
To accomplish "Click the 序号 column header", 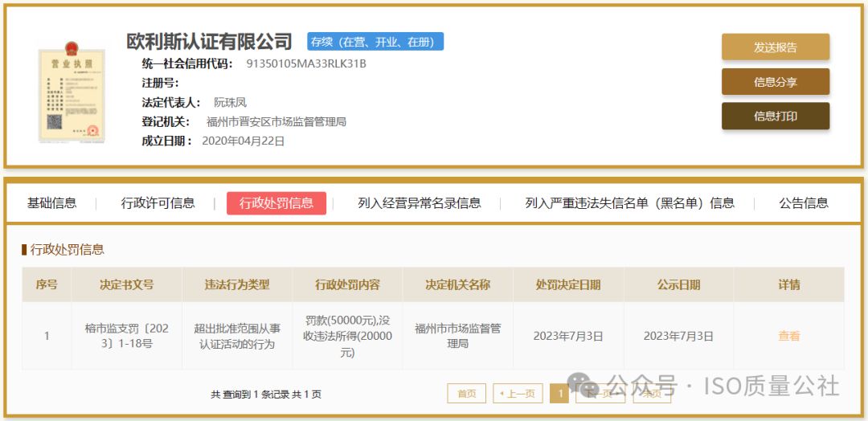I will pos(47,285).
